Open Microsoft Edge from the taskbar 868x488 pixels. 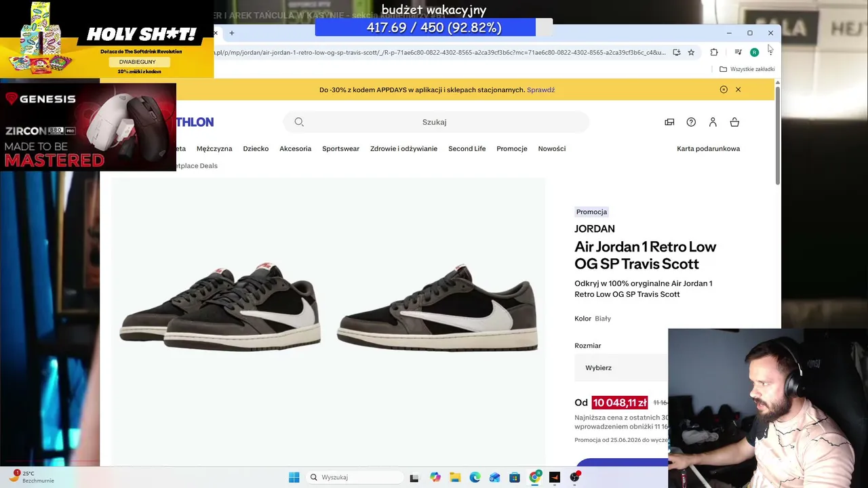click(475, 477)
